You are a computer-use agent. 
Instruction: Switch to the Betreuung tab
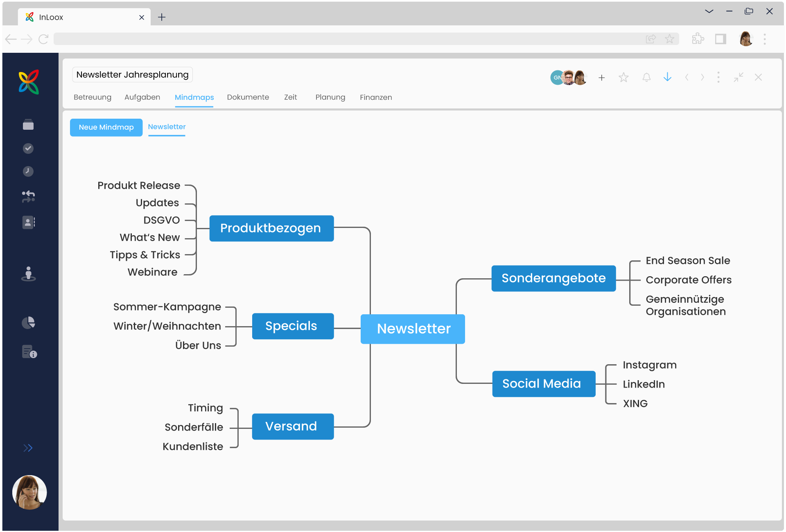pyautogui.click(x=93, y=97)
